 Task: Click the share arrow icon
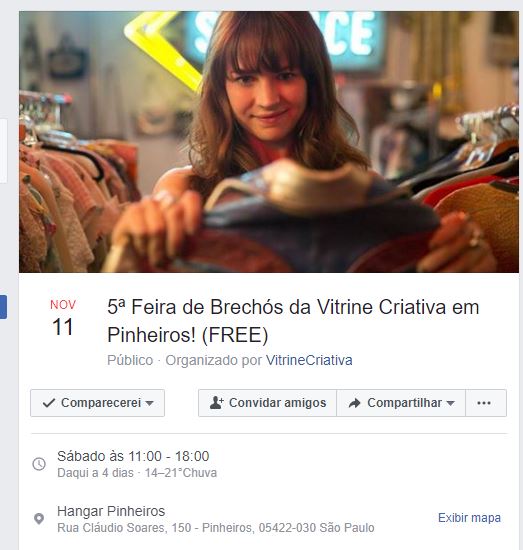tap(355, 403)
